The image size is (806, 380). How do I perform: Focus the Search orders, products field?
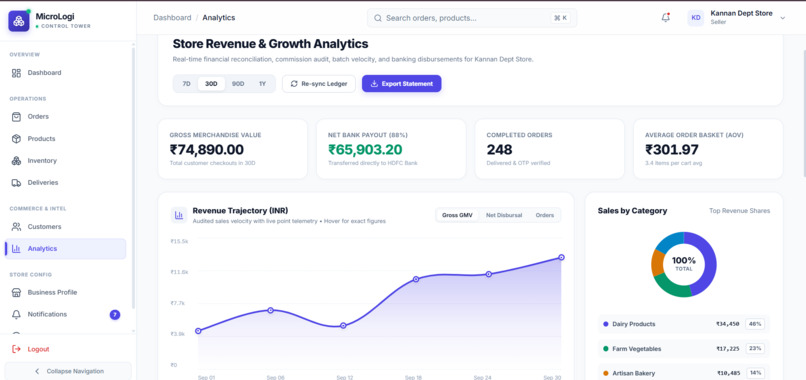coord(472,18)
